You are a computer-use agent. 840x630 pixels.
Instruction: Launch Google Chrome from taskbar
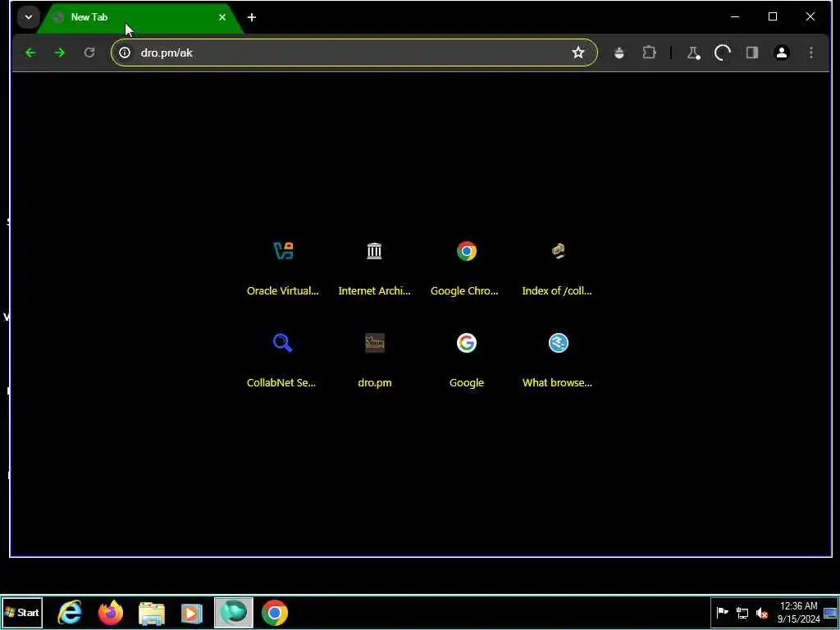[x=275, y=613]
